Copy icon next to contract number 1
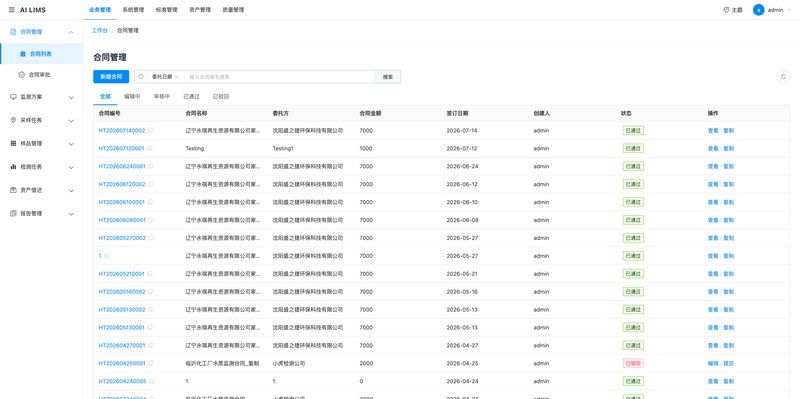 click(x=107, y=256)
